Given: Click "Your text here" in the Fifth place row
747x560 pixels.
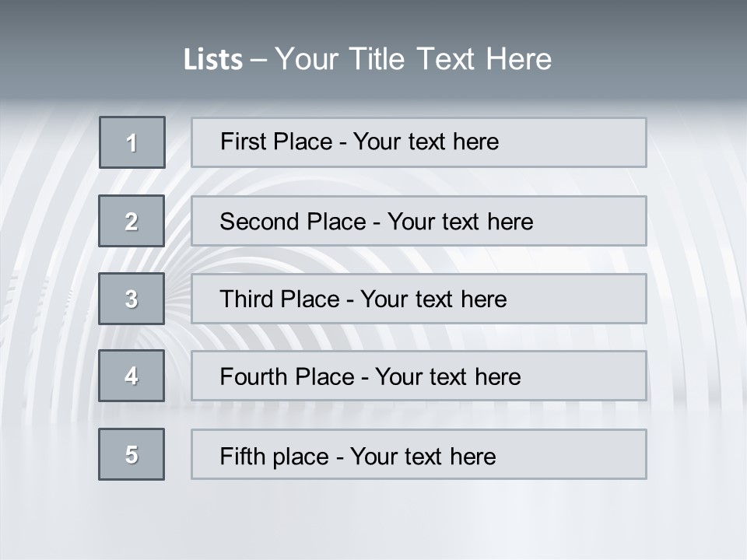Looking at the screenshot, I should 423,456.
